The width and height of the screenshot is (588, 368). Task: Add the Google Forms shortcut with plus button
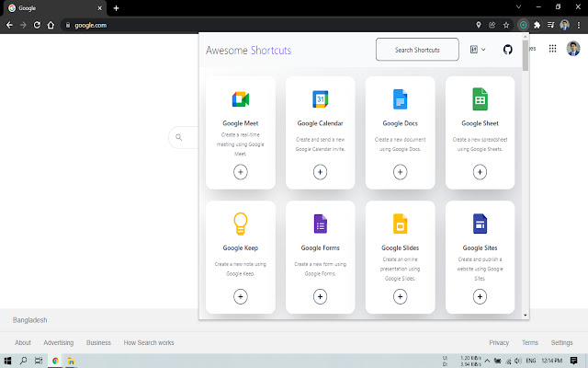321,296
